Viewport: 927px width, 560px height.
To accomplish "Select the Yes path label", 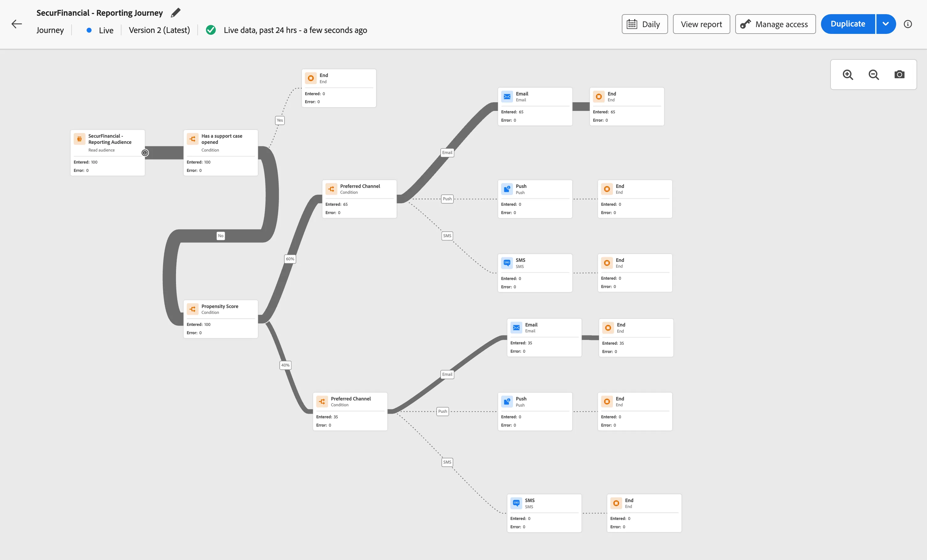I will [280, 120].
